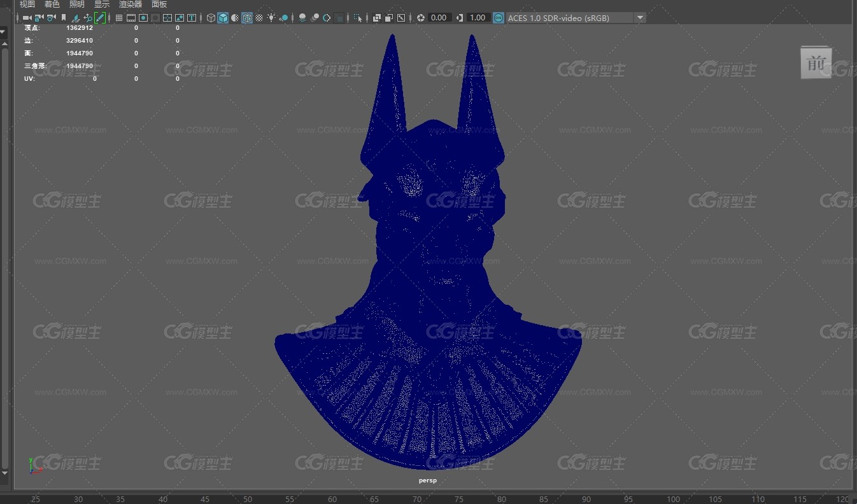Open the 显示 menu
The image size is (857, 504).
coord(102,4)
